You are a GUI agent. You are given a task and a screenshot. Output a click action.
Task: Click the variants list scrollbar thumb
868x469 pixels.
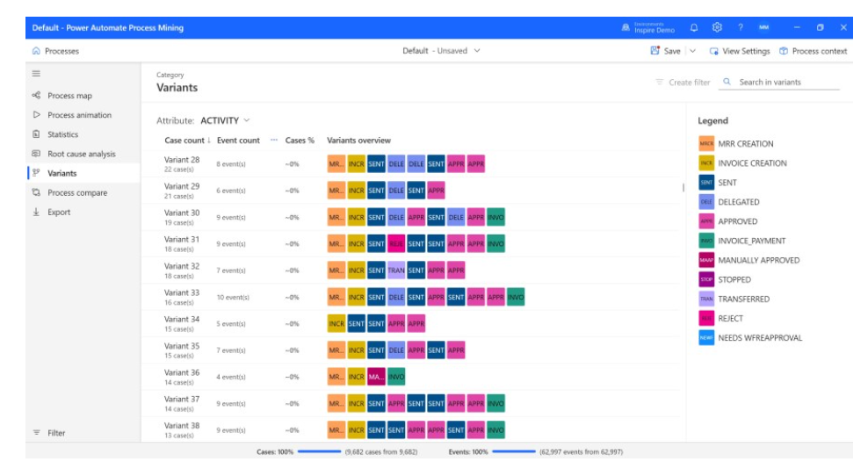click(x=684, y=188)
